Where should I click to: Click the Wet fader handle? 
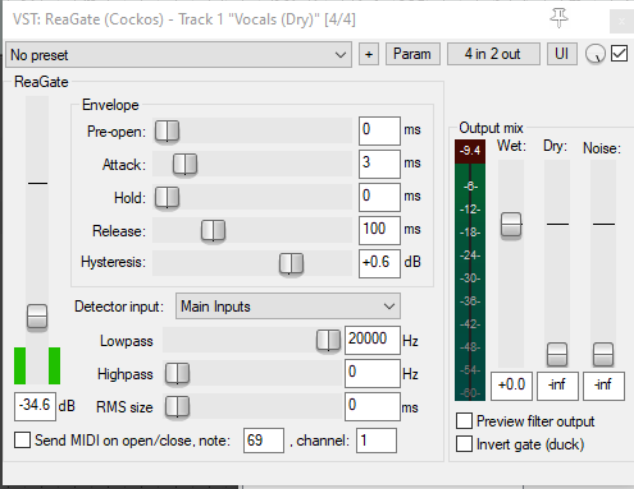(511, 224)
